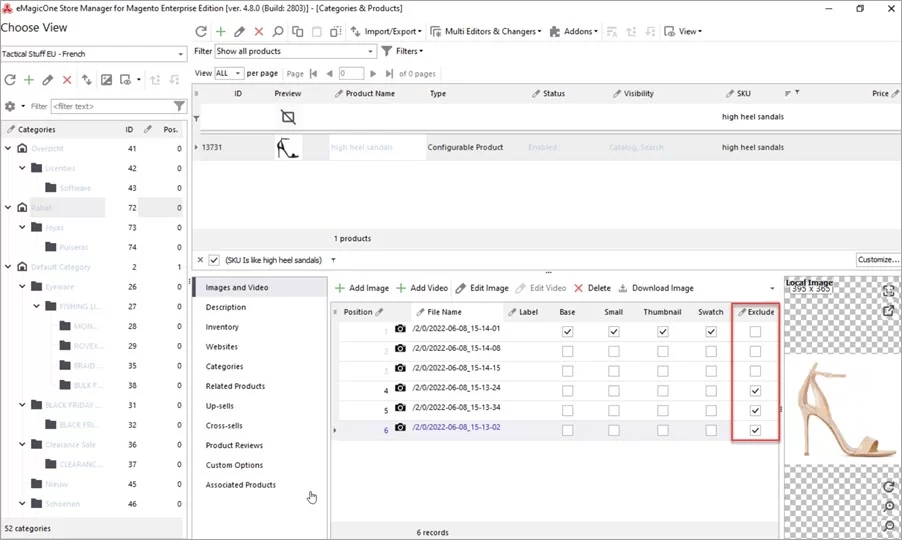Copy product icon in products toolbar

coord(297,32)
